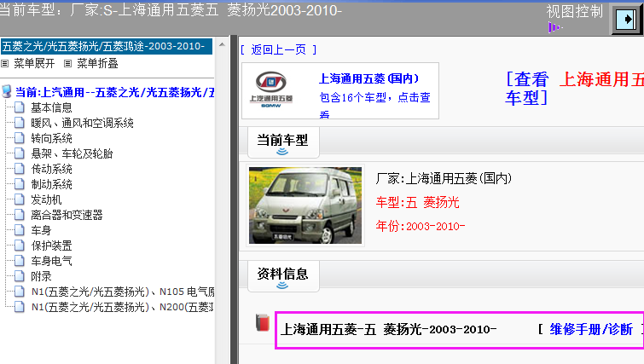Click page icon beside 传动系统

(20, 169)
